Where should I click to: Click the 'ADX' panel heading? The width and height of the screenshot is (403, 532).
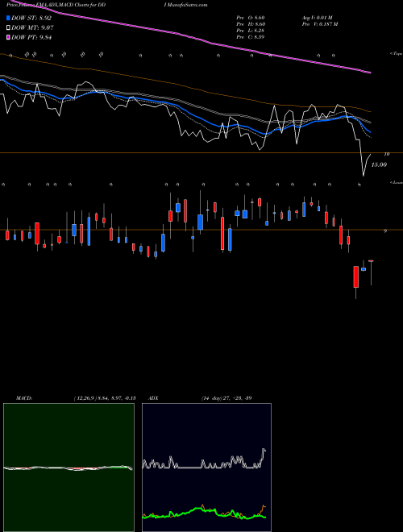coord(153,398)
